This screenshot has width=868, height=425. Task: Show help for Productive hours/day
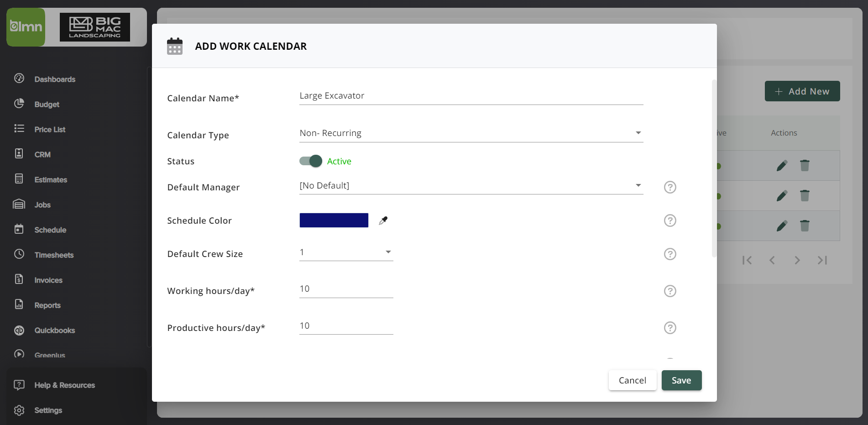[670, 328]
